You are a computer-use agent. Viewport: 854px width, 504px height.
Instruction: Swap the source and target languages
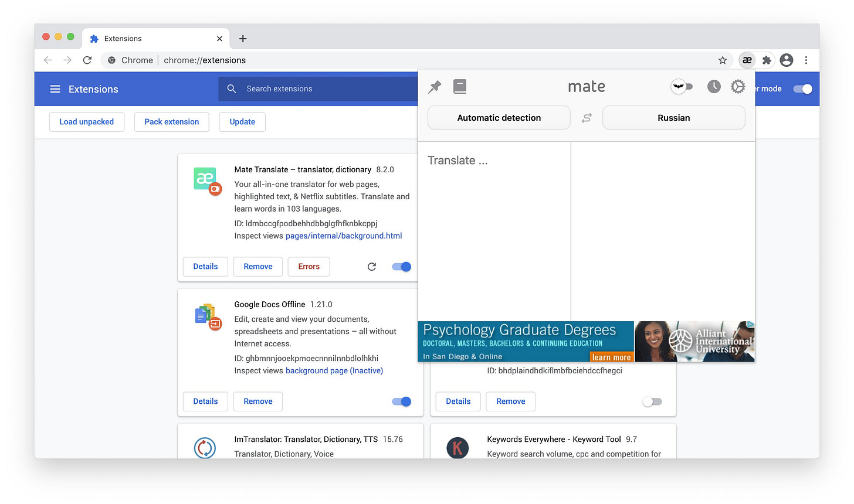pyautogui.click(x=587, y=118)
